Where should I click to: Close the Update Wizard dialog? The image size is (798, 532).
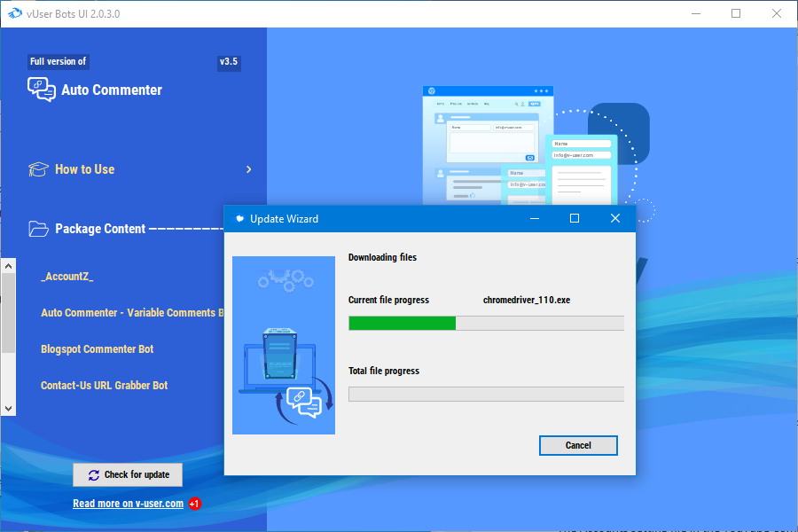pyautogui.click(x=615, y=218)
